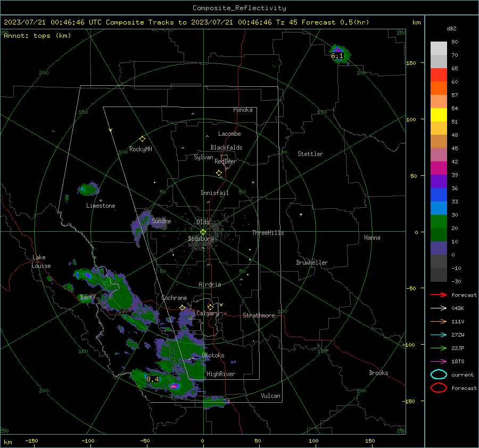The image size is (479, 448).
Task: Click the Strathmore town label
Action: 259,315
